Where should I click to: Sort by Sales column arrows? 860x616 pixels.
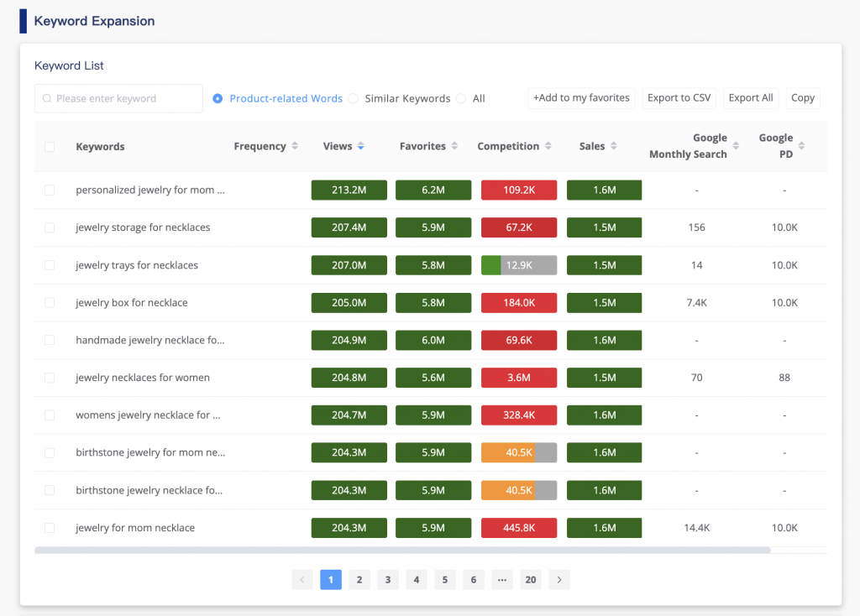click(614, 146)
